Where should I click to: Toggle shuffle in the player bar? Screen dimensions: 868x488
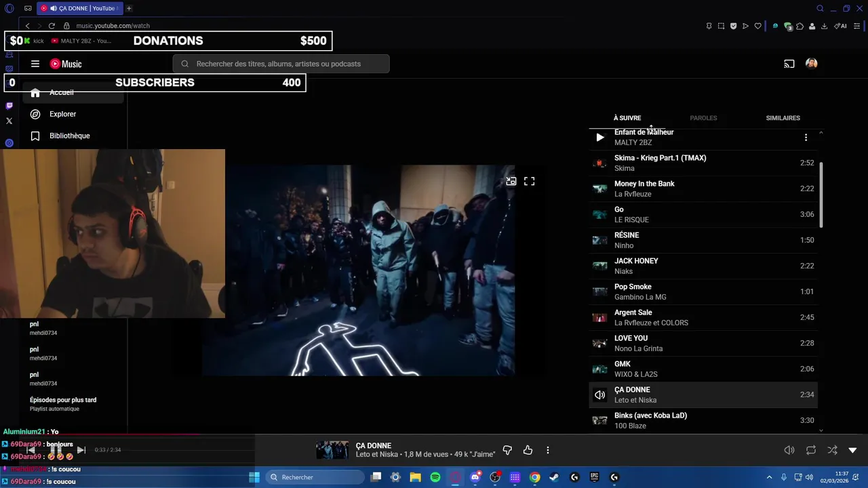tap(832, 450)
